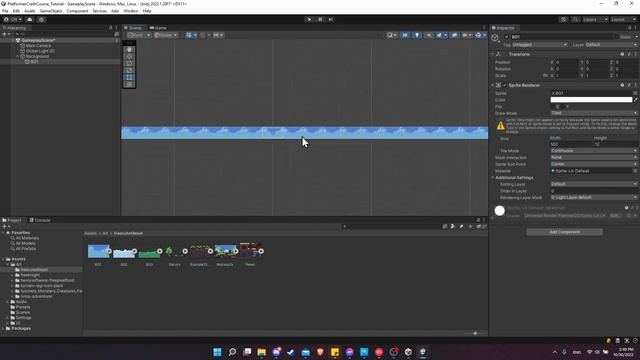Viewport: 640px width, 360px height.
Task: Click the Order in Layer input field
Action: click(x=594, y=191)
